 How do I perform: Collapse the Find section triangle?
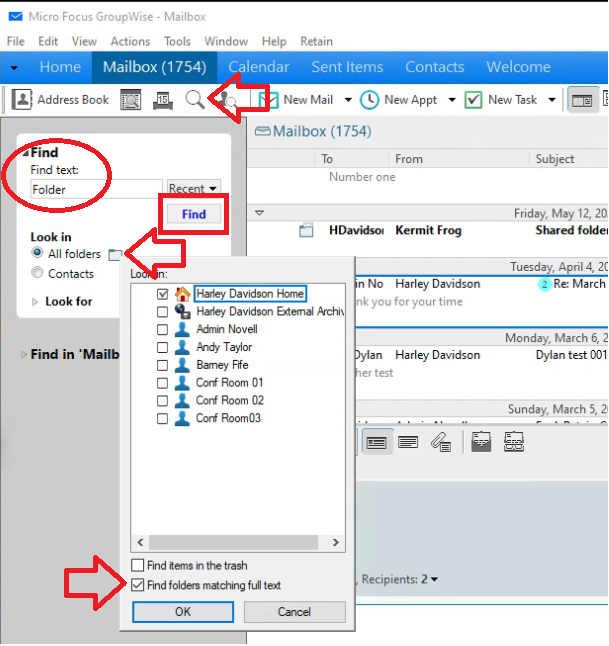(26, 153)
